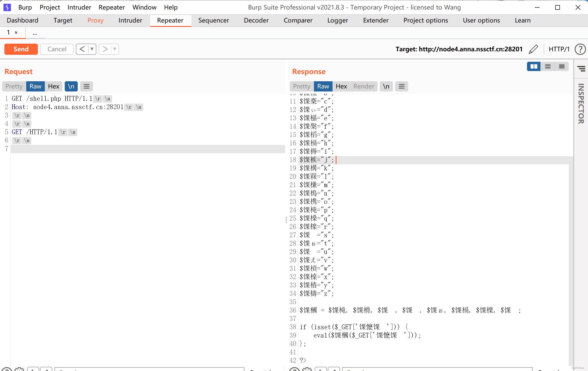Open the Intruder menu in the menu bar
Screen dimensions: 588x371
pyautogui.click(x=79, y=7)
